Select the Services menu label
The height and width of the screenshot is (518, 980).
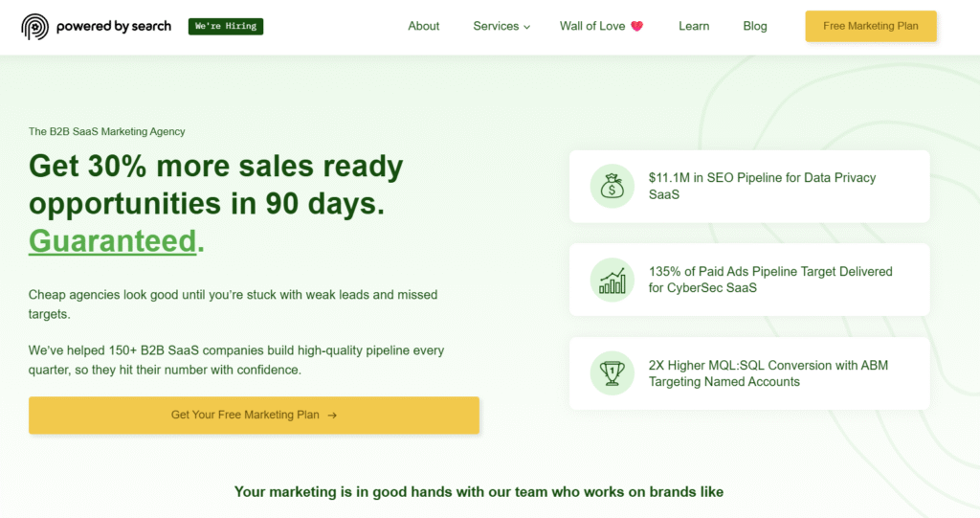click(495, 26)
